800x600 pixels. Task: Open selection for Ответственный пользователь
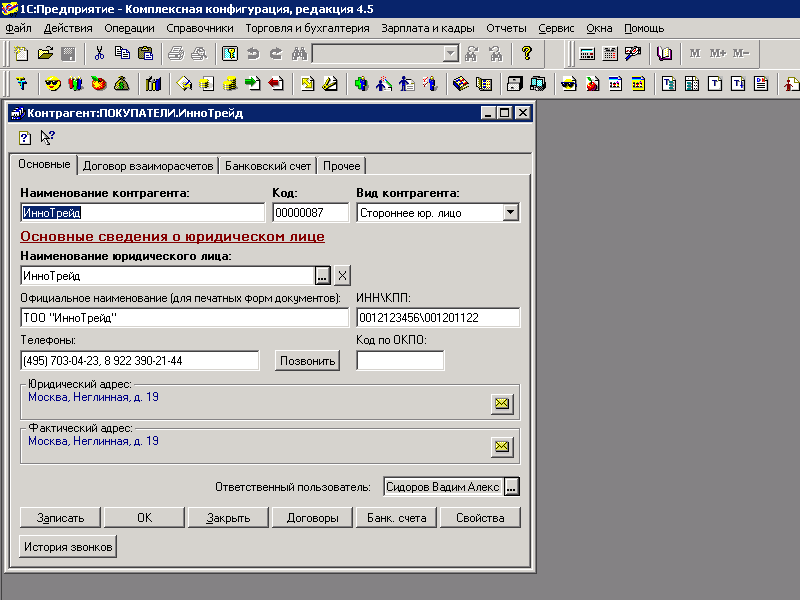(512, 487)
